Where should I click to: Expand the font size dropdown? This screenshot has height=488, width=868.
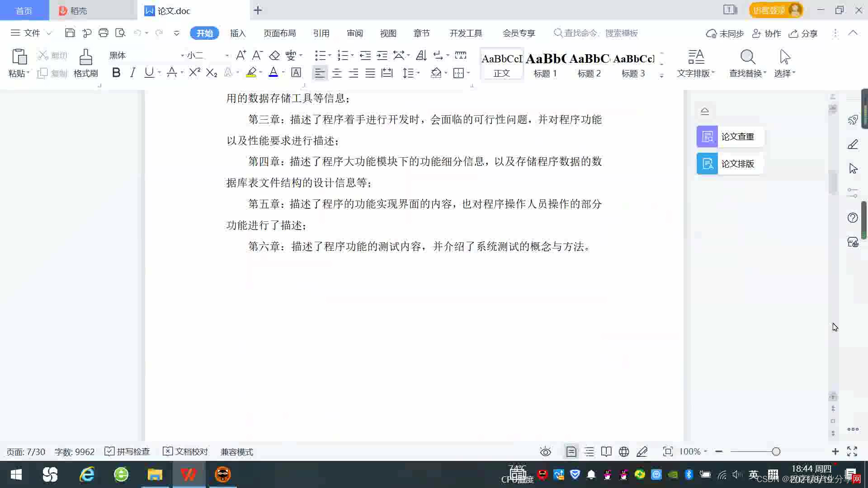click(227, 56)
